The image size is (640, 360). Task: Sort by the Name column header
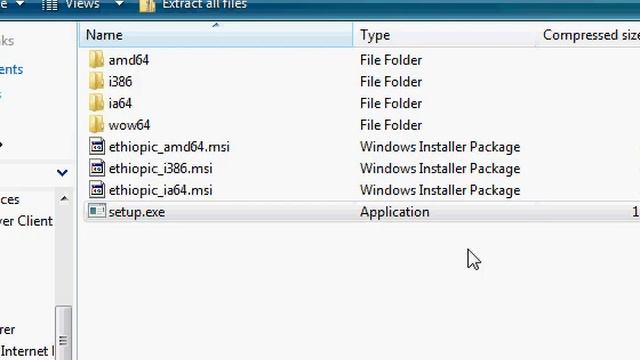(216, 35)
